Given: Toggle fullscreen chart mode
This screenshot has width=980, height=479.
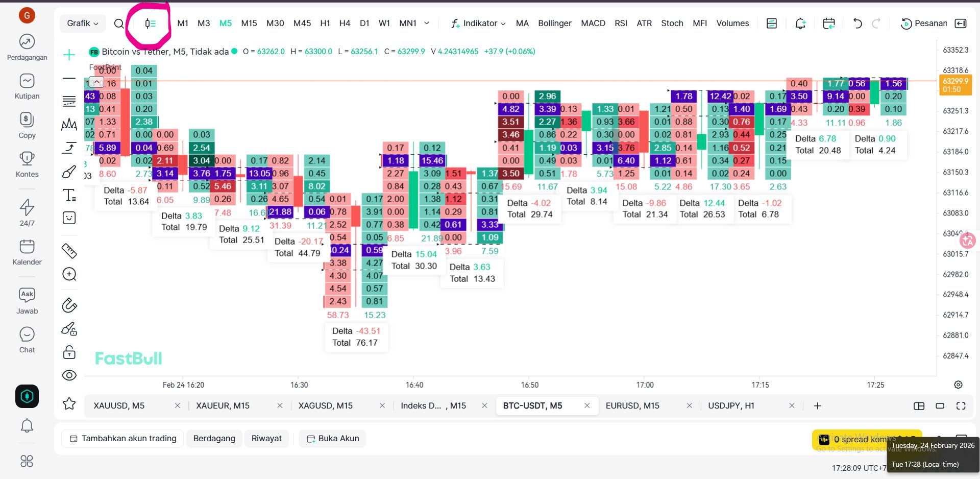Looking at the screenshot, I should pyautogui.click(x=961, y=406).
